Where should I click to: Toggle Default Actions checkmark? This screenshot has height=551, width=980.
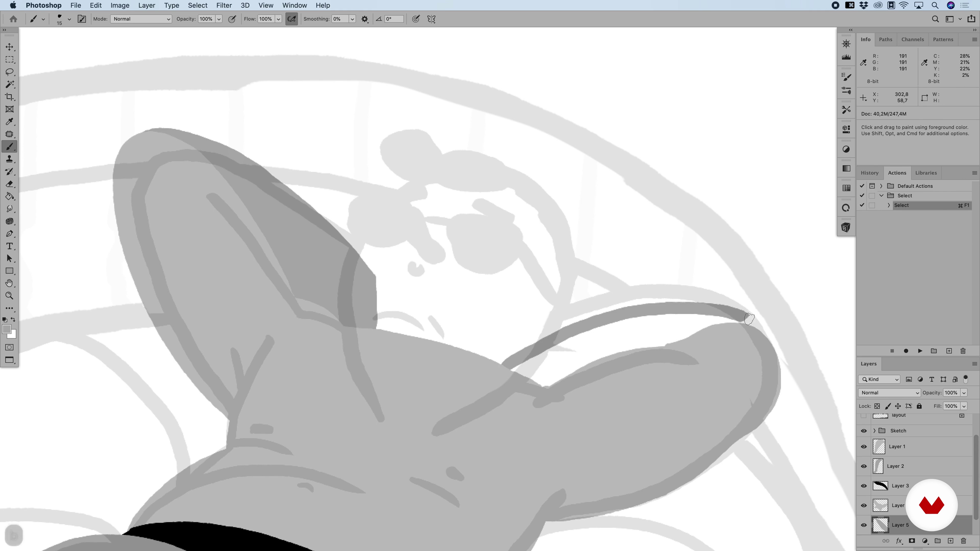(862, 186)
